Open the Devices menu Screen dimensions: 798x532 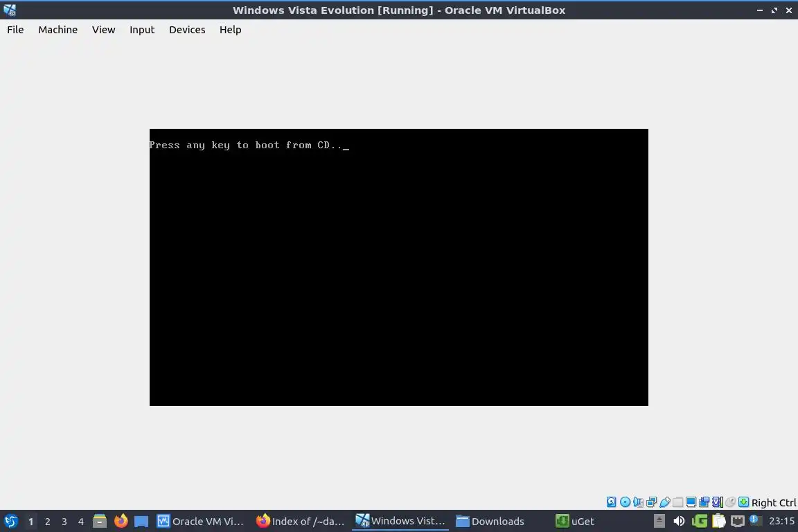click(x=187, y=30)
